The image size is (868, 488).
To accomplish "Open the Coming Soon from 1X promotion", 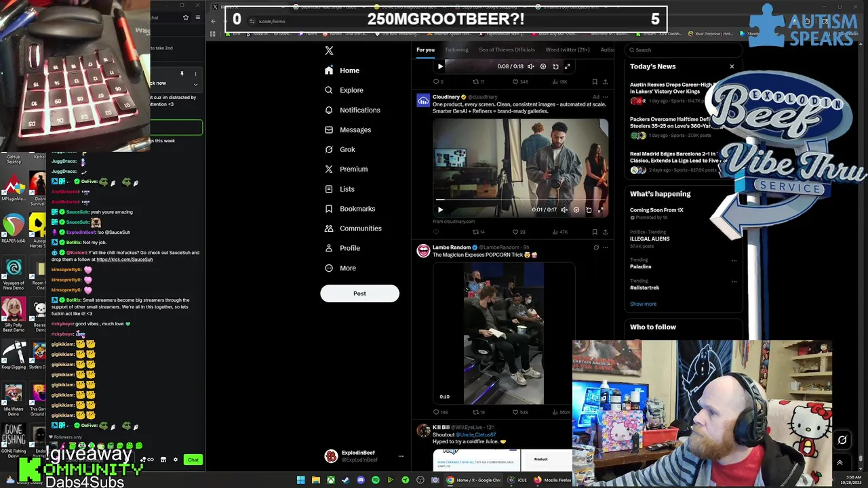I will tap(656, 210).
